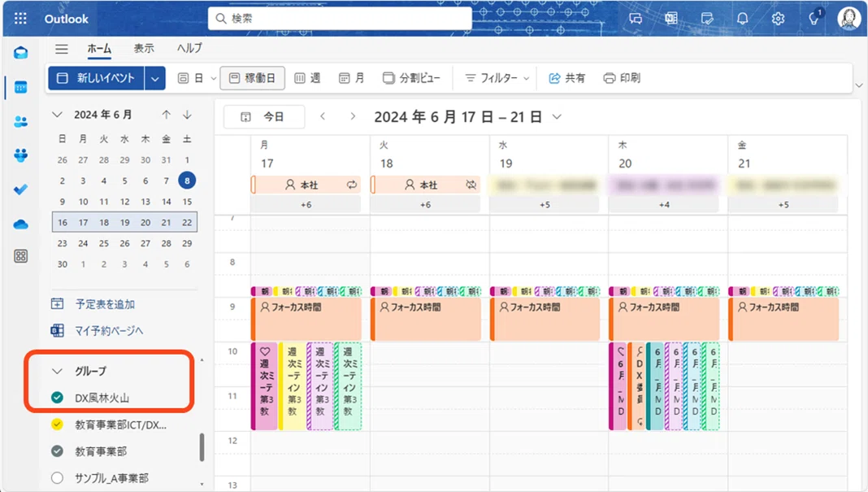Open the app launcher grid icon
This screenshot has width=868, height=492.
click(x=20, y=19)
